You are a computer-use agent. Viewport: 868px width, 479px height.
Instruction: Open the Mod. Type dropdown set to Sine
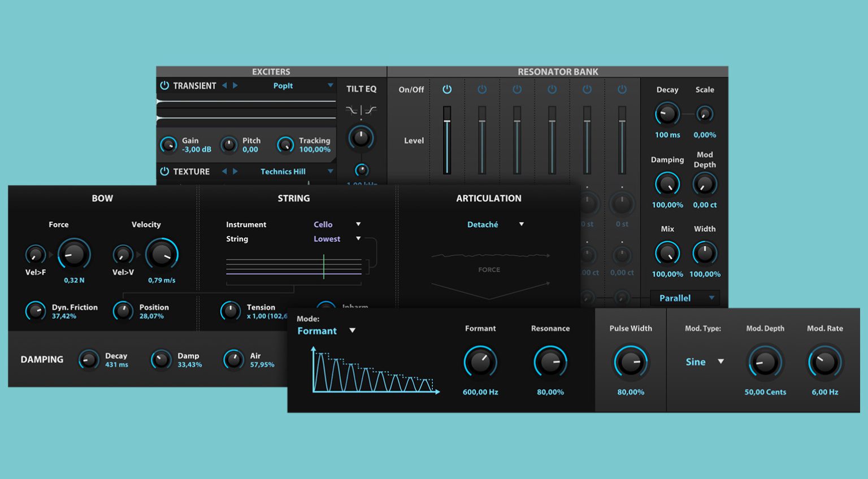(x=704, y=362)
